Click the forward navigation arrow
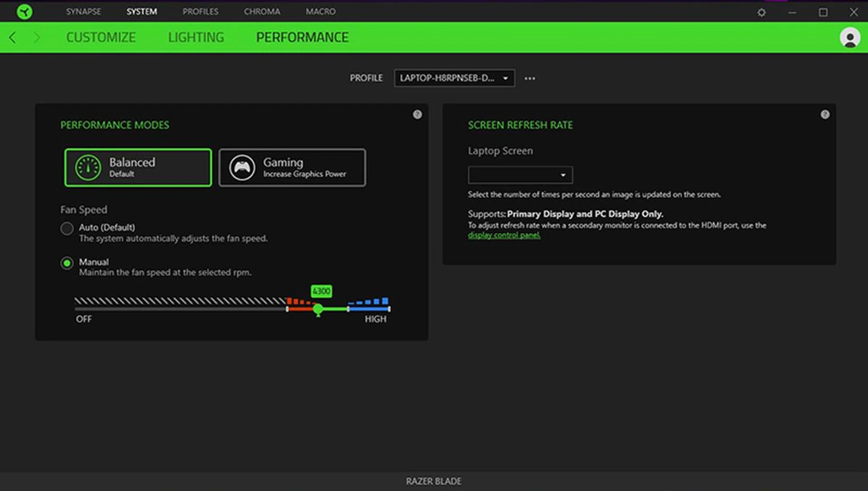868x491 pixels. click(37, 38)
